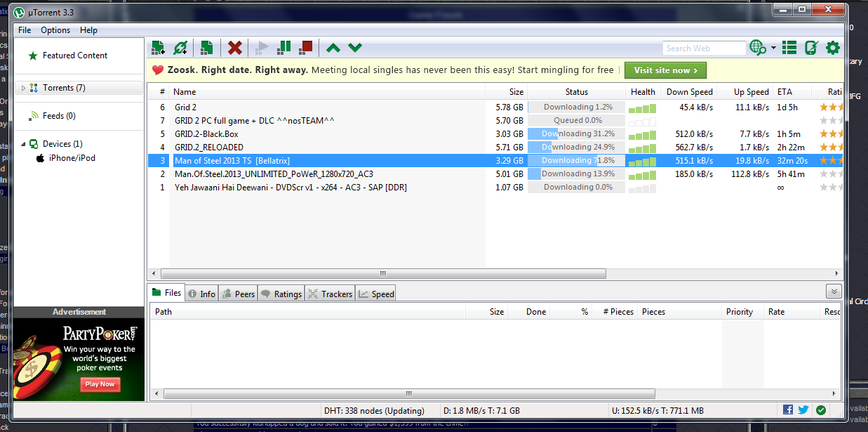The height and width of the screenshot is (432, 868).
Task: Click the Zoosk ad text
Action: [x=390, y=70]
